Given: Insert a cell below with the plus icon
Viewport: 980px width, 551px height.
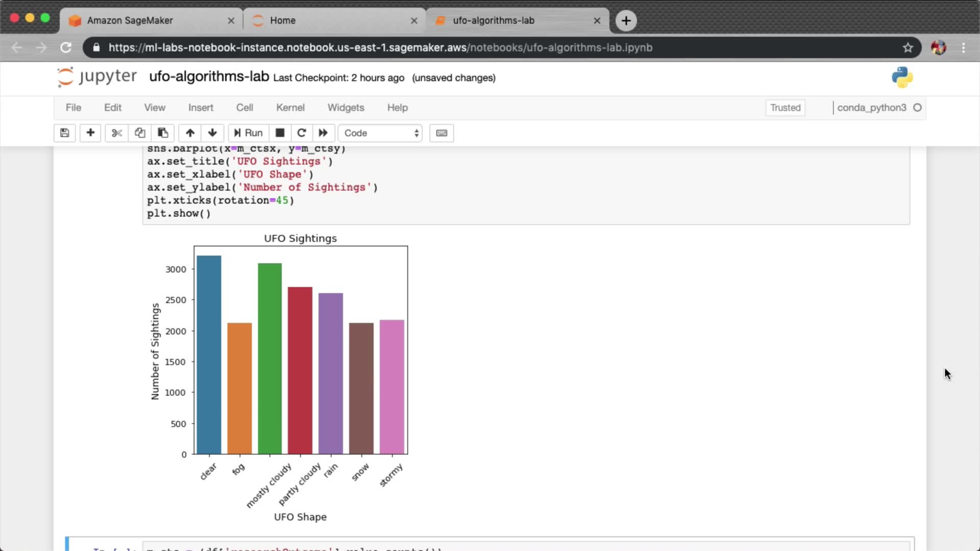Looking at the screenshot, I should [x=90, y=133].
